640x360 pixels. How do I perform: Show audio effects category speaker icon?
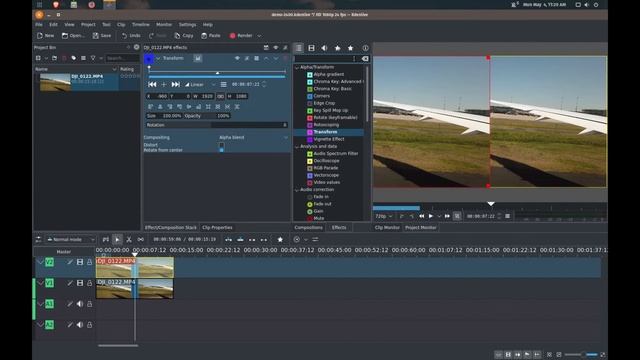click(x=324, y=48)
